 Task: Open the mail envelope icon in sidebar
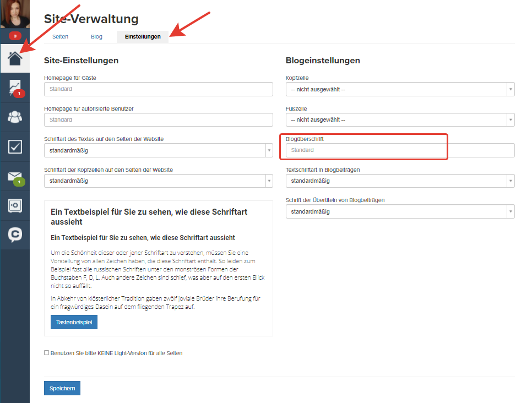[15, 176]
